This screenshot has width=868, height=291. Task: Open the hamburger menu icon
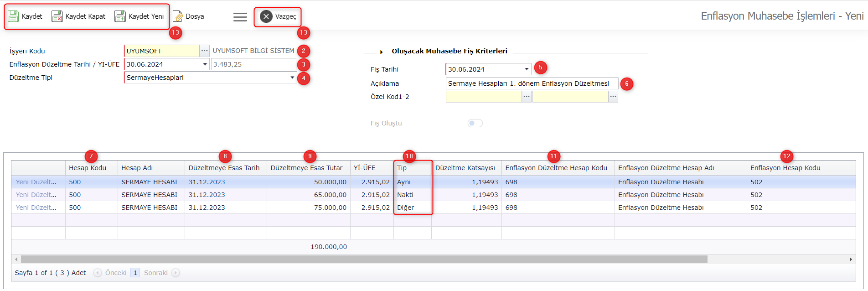(240, 17)
